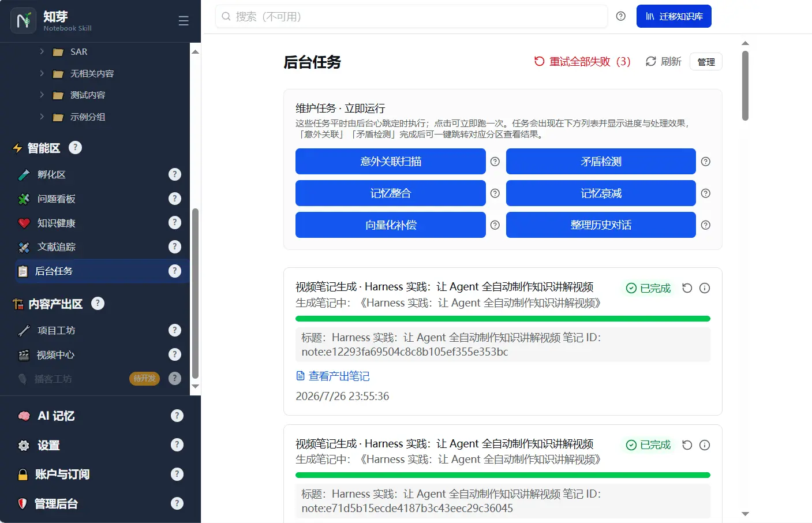Screen dimensions: 812x523
Task: Open 文献追踪 in sidebar
Action: [x=56, y=247]
